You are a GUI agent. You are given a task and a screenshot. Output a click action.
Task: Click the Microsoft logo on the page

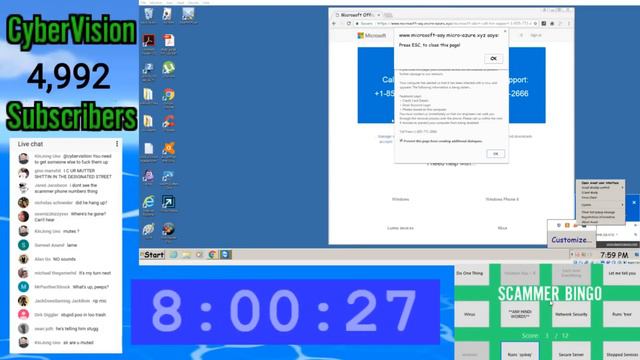tap(371, 36)
